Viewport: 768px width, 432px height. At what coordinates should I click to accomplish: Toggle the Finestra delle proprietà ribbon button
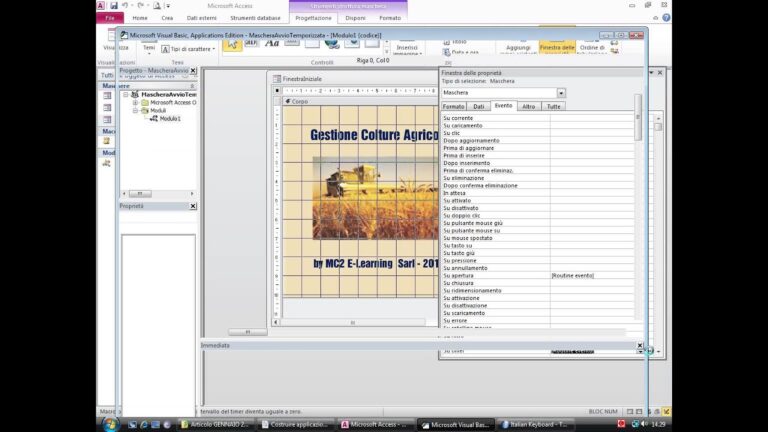pos(557,48)
